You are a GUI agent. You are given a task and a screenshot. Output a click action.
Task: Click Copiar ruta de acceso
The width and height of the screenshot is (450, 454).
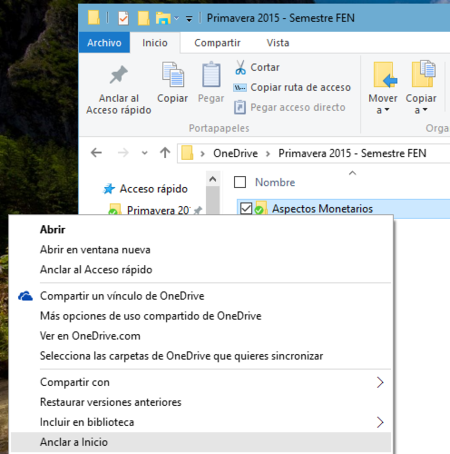click(x=292, y=87)
